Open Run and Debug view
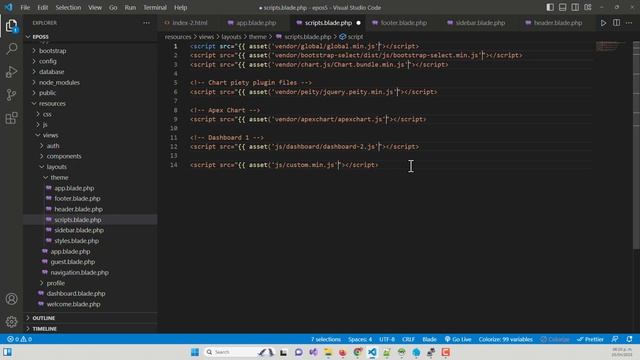 point(11,72)
